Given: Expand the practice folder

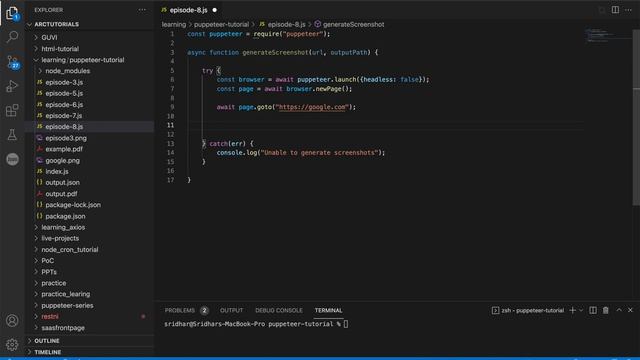Looking at the screenshot, I should point(53,283).
